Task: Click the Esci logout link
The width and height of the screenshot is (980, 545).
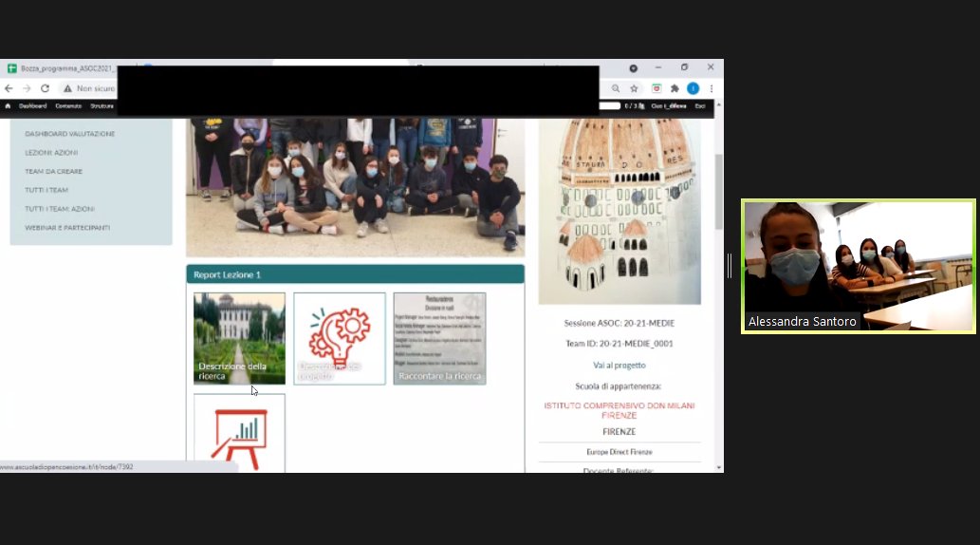Action: pyautogui.click(x=700, y=106)
